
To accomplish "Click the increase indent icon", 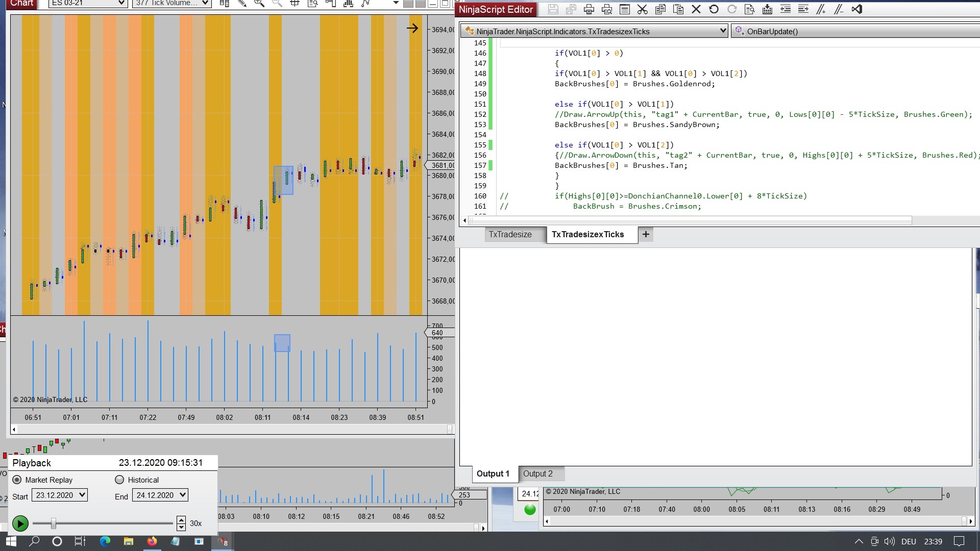I will pyautogui.click(x=803, y=9).
